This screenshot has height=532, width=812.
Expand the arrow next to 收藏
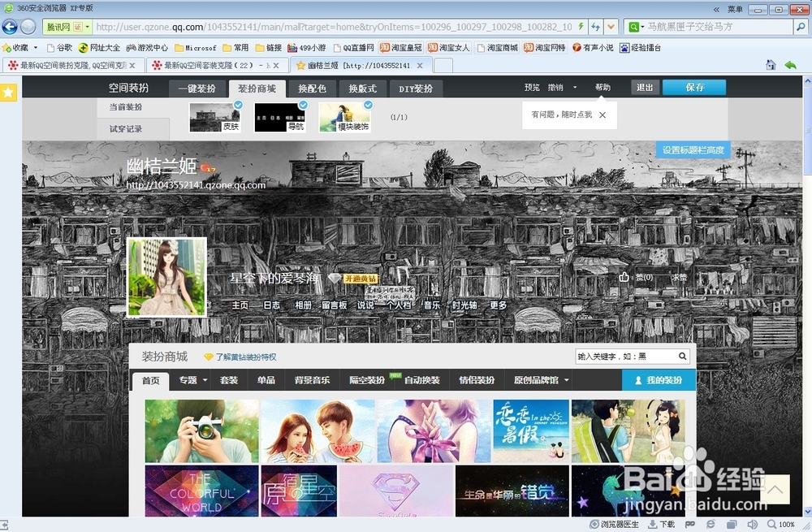coord(35,48)
